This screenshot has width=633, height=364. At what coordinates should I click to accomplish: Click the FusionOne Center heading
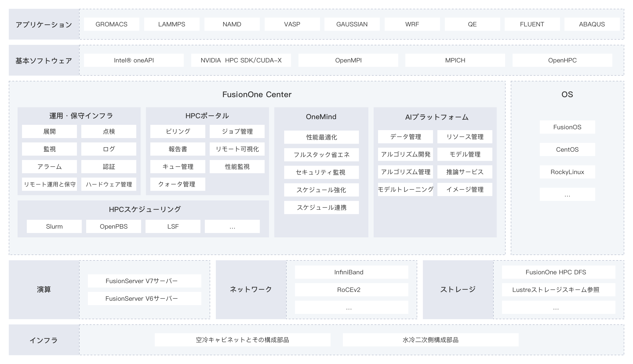pyautogui.click(x=257, y=95)
